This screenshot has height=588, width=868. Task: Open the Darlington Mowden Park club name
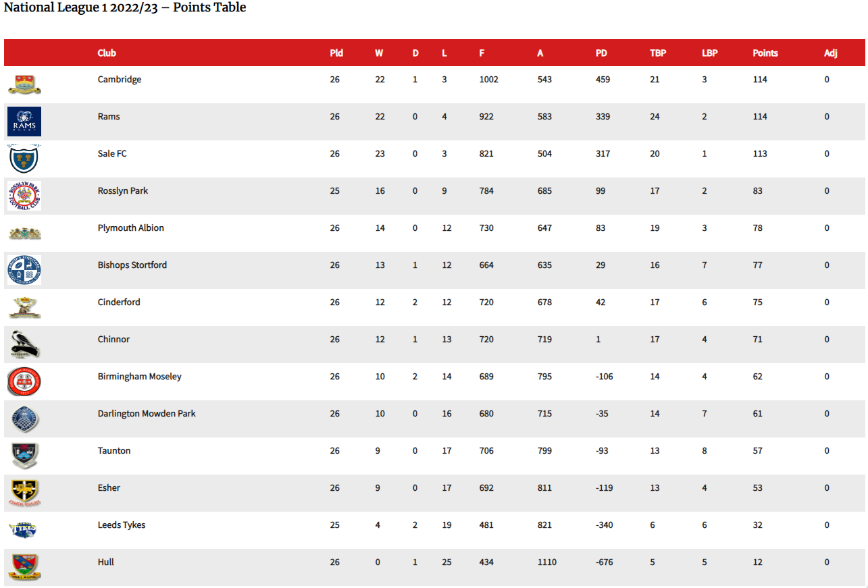tap(147, 414)
